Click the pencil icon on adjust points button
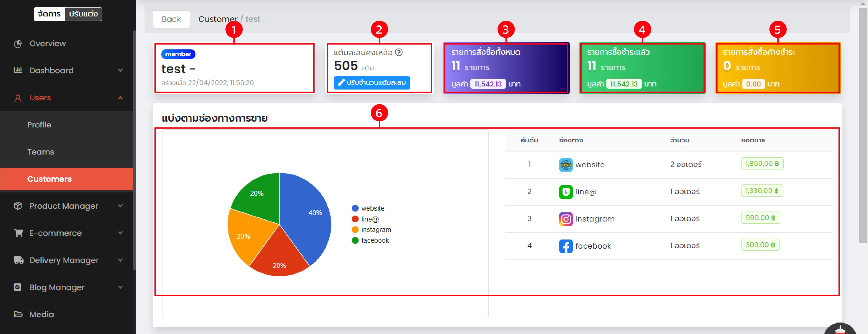The height and width of the screenshot is (334, 868). [341, 83]
